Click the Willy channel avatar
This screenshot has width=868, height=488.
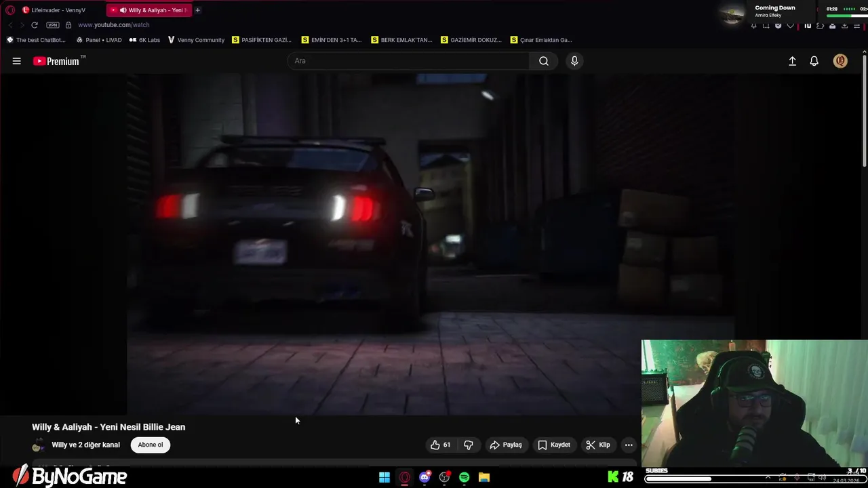click(x=39, y=445)
